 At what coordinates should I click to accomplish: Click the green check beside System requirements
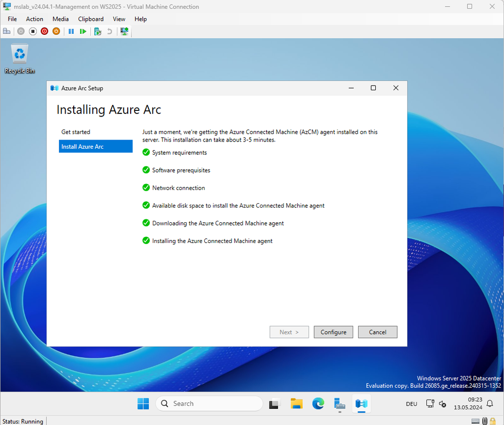click(x=146, y=152)
